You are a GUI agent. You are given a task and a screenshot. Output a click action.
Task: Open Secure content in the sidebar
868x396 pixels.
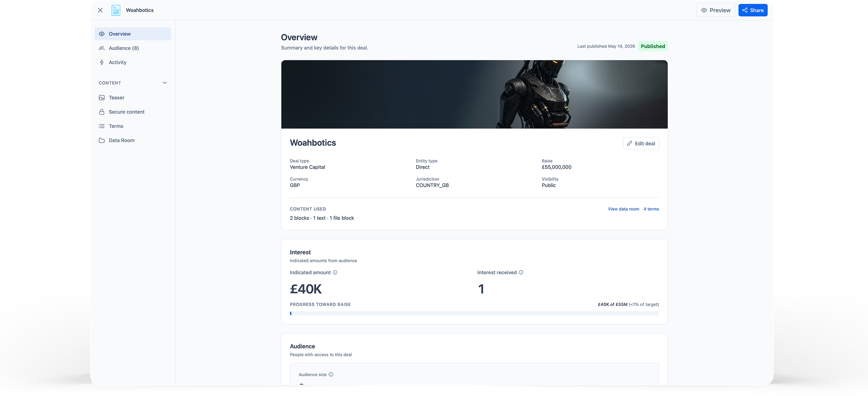pyautogui.click(x=133, y=112)
